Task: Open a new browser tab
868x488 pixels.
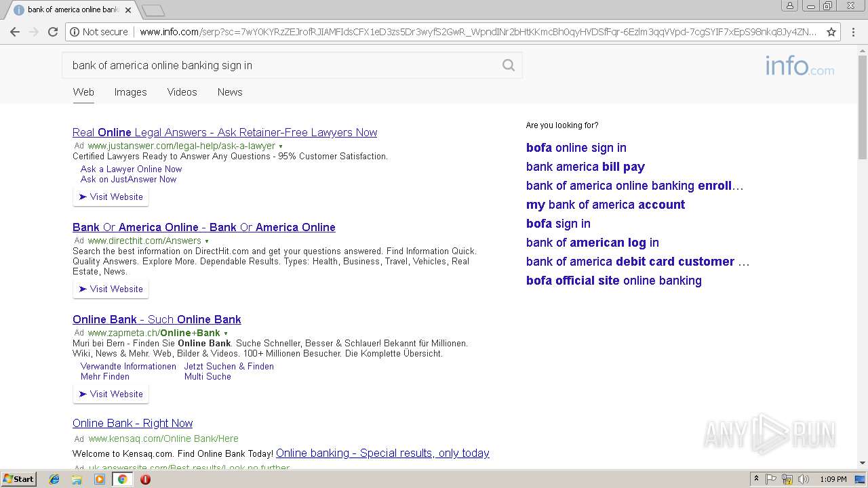Action: (x=153, y=10)
